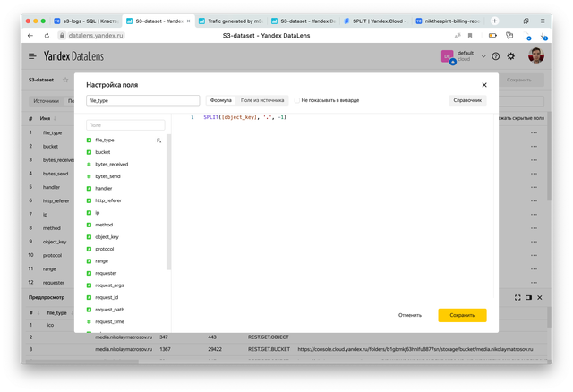This screenshot has height=392, width=573.
Task: Open the DataLens settings gear
Action: point(511,55)
